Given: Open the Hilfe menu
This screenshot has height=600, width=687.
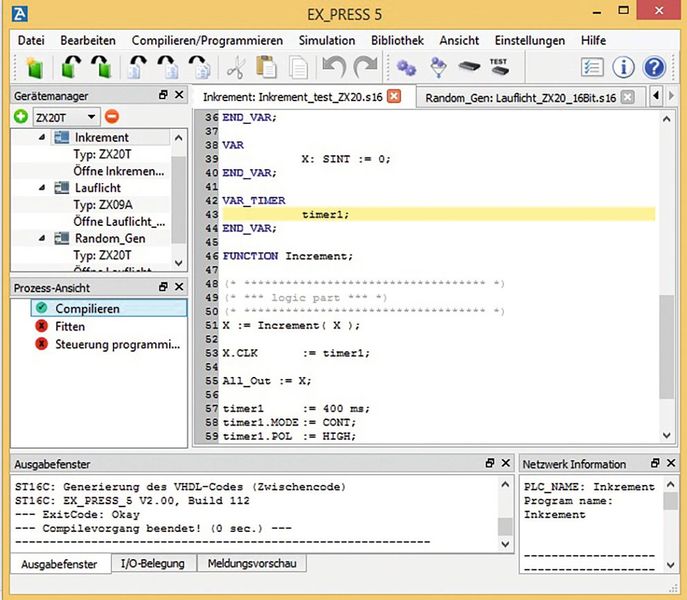Looking at the screenshot, I should pyautogui.click(x=593, y=40).
